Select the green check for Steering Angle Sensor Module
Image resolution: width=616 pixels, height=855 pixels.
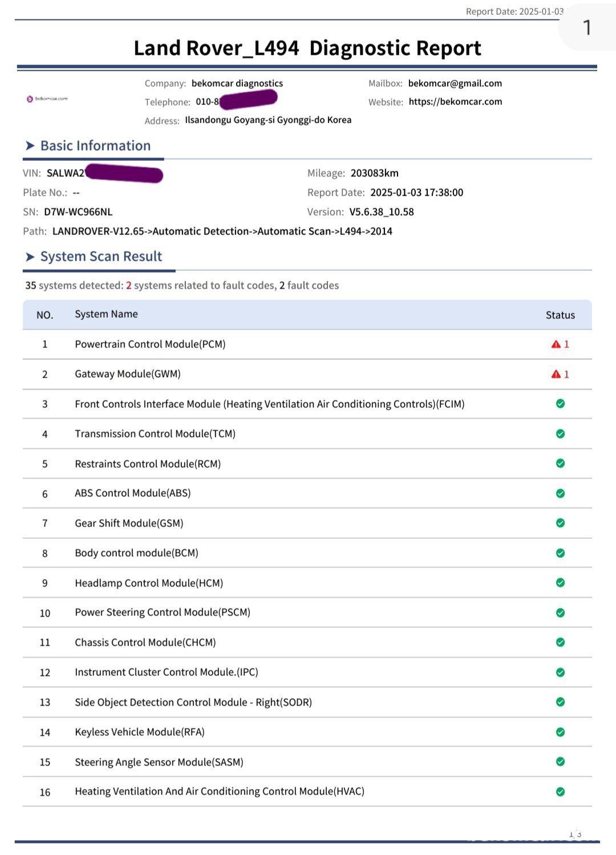[x=561, y=761]
